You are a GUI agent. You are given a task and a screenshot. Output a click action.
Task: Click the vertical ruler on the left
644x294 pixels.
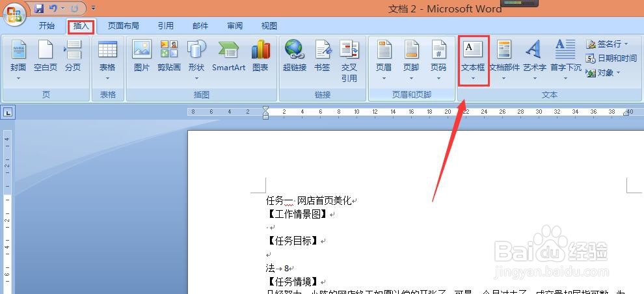coord(7,211)
